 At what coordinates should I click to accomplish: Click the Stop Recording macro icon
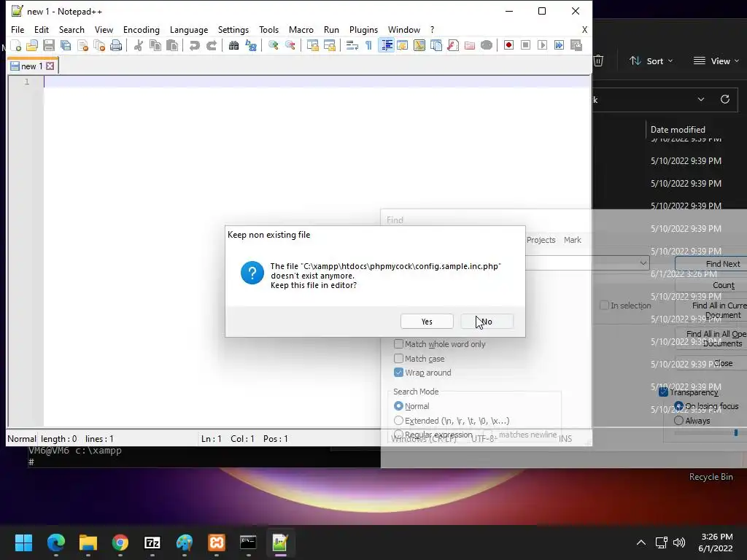coord(525,45)
